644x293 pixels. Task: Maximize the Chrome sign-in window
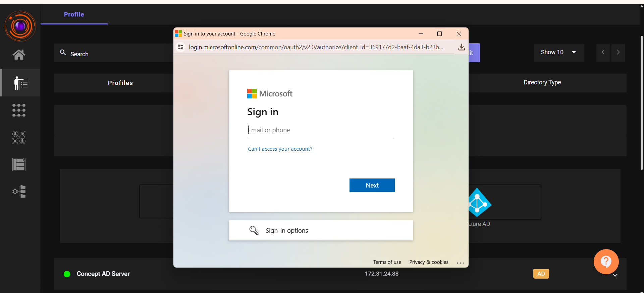coord(439,34)
